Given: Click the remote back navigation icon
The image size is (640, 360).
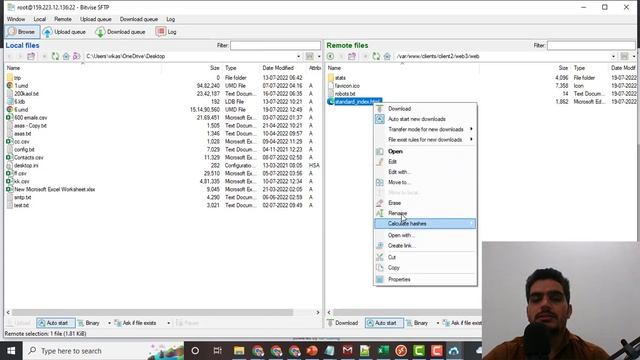Looking at the screenshot, I should 330,56.
